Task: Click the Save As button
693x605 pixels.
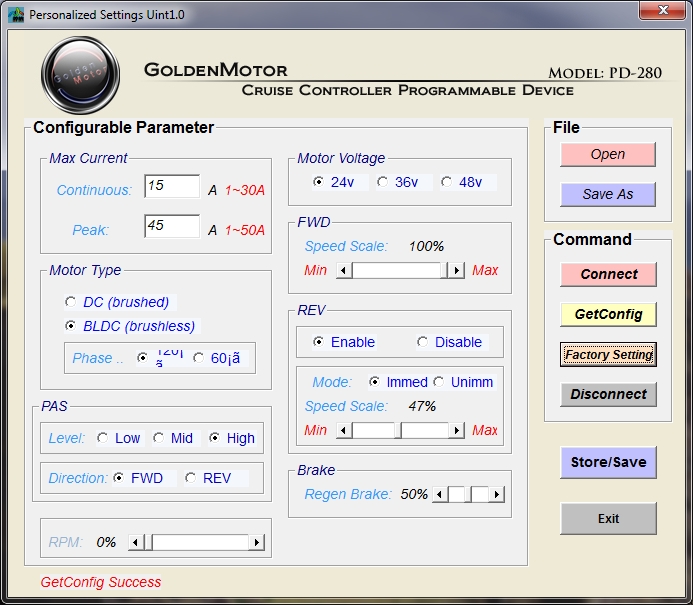Action: (608, 194)
